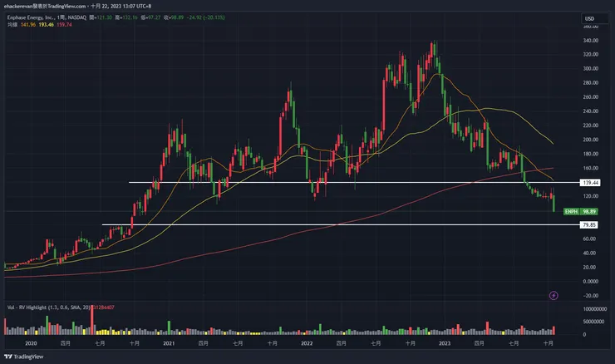Click the 40.00 price axis label
The width and height of the screenshot is (615, 364).
click(589, 253)
